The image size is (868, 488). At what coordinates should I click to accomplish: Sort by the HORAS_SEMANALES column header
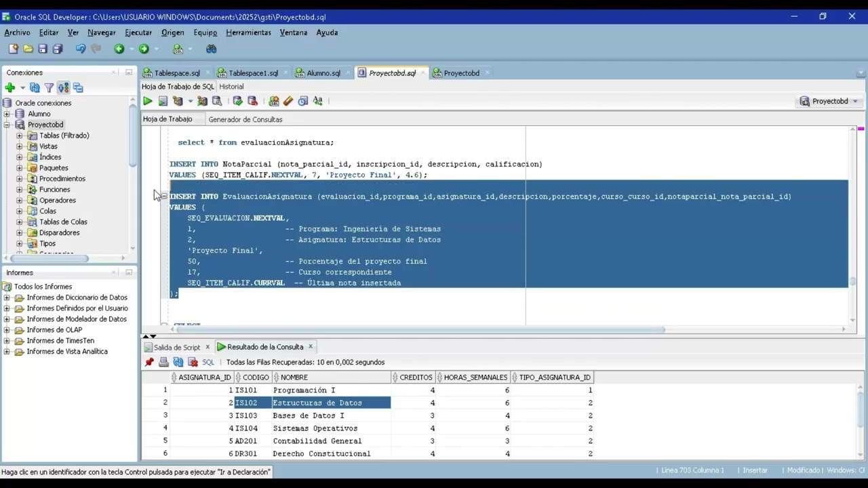pyautogui.click(x=475, y=378)
